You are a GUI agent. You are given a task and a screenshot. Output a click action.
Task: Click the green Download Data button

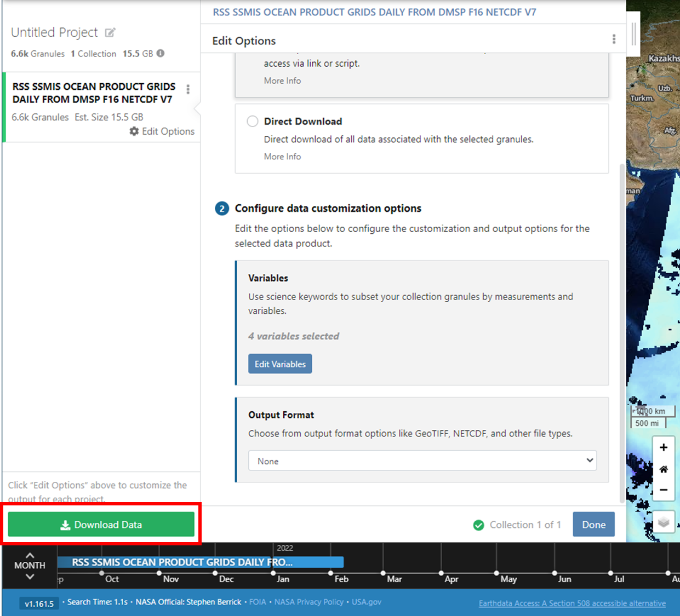click(x=101, y=525)
